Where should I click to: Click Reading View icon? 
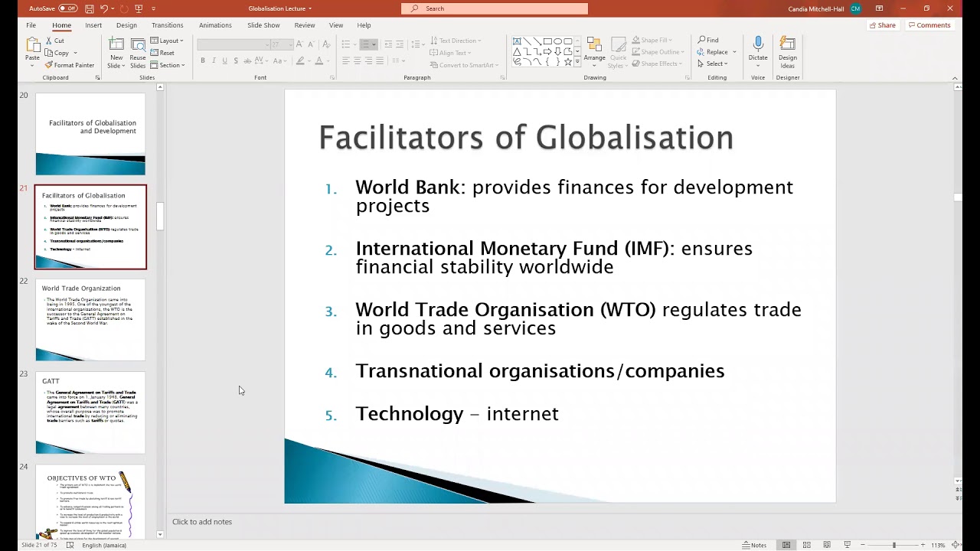(x=827, y=545)
